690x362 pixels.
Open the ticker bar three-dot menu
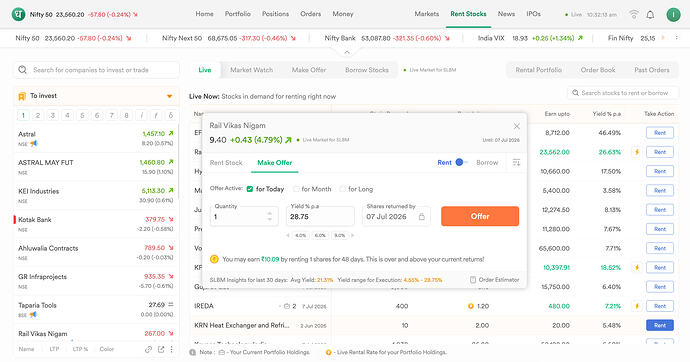coord(677,38)
